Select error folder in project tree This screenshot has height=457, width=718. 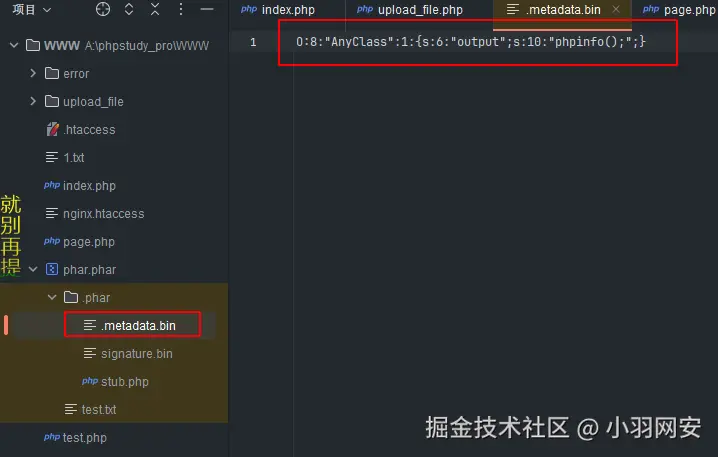pos(76,73)
